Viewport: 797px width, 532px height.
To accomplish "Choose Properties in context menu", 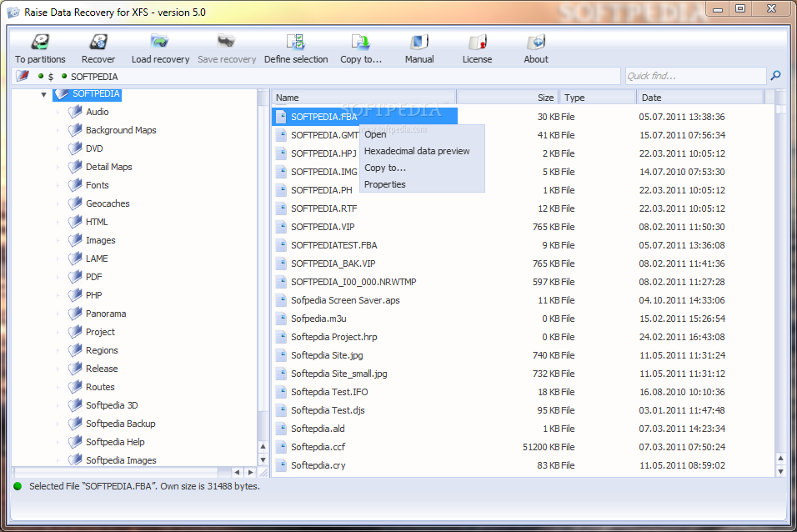I will pos(385,184).
